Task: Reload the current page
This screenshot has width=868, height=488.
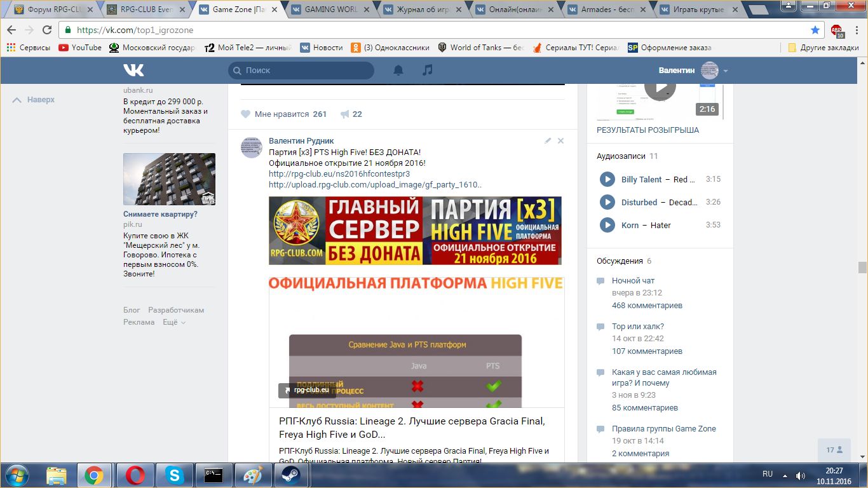Action: click(x=47, y=30)
